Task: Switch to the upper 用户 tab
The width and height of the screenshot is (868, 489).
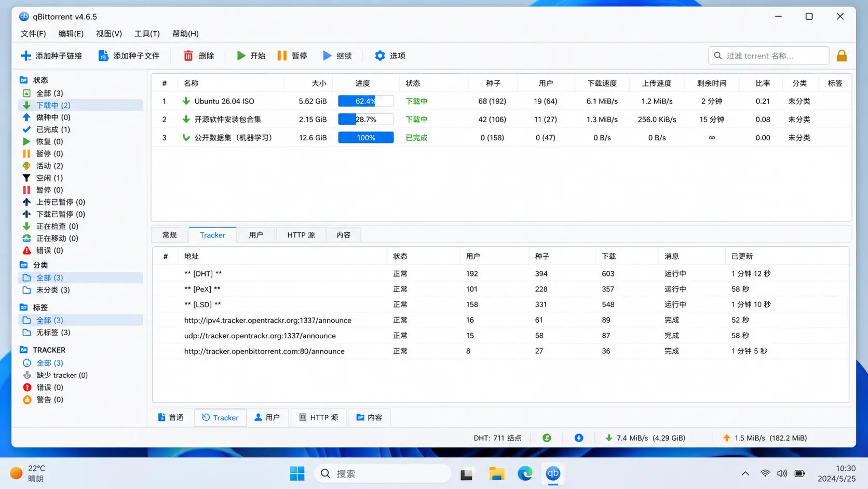Action: pos(255,235)
